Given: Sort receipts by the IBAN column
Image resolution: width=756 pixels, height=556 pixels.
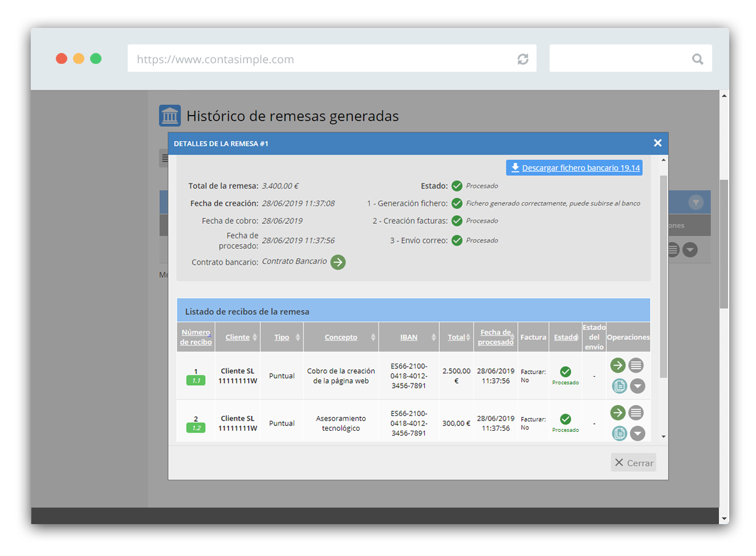Looking at the screenshot, I should point(409,337).
